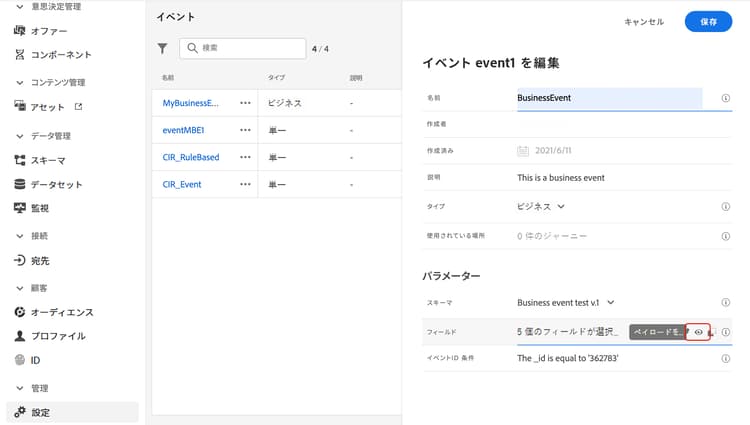Open the オーディエンス sidebar item
This screenshot has width=750, height=425.
click(x=54, y=312)
